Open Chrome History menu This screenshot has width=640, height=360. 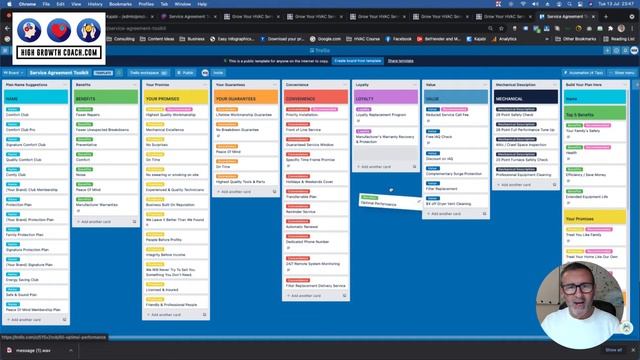95,4
